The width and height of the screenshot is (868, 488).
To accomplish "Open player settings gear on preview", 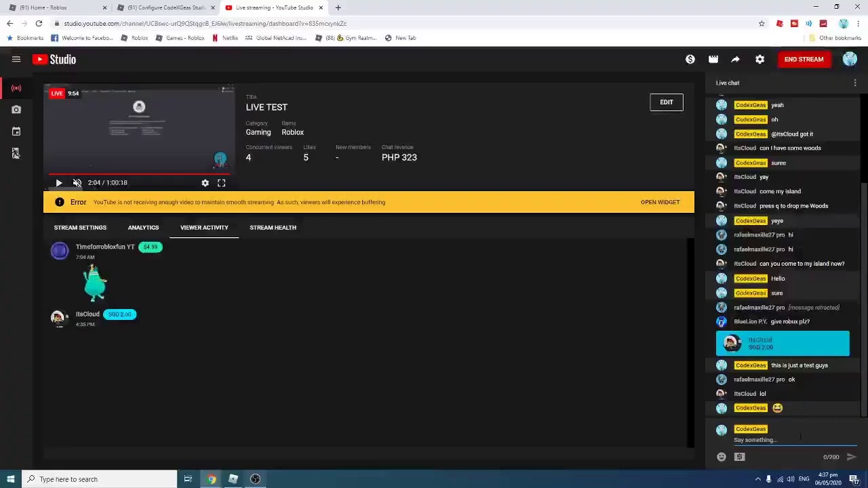I will pos(205,183).
